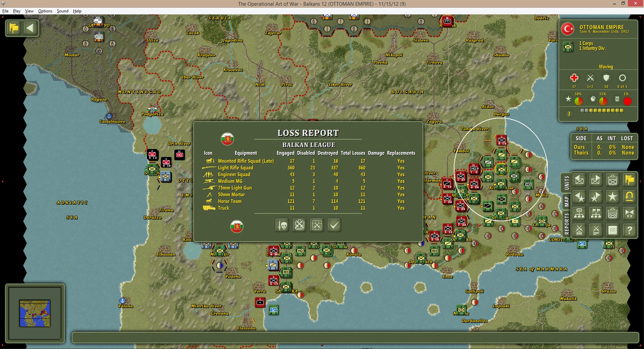Click the minimap thumbnail
This screenshot has height=349, width=644.
click(x=35, y=313)
